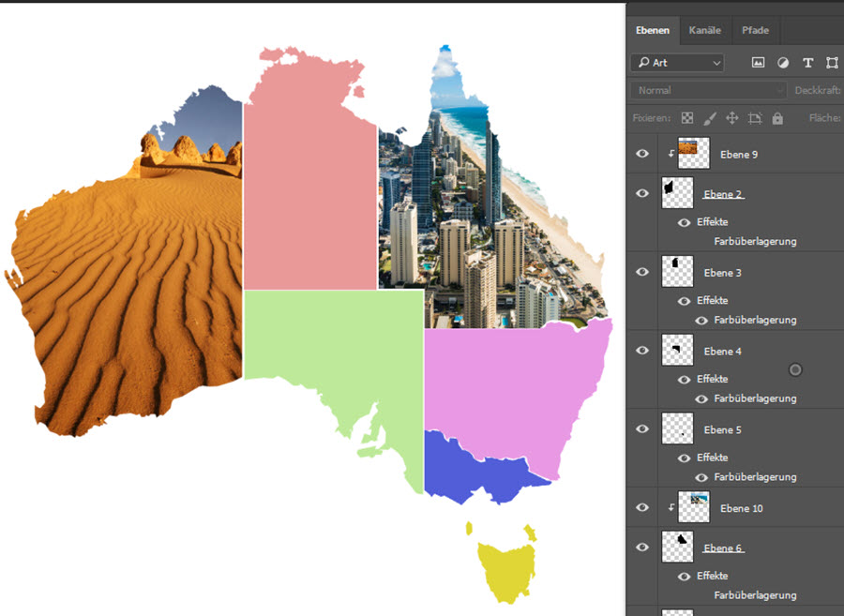Toggle Effekte visibility under Ebene 4
844x616 pixels.
tap(684, 380)
